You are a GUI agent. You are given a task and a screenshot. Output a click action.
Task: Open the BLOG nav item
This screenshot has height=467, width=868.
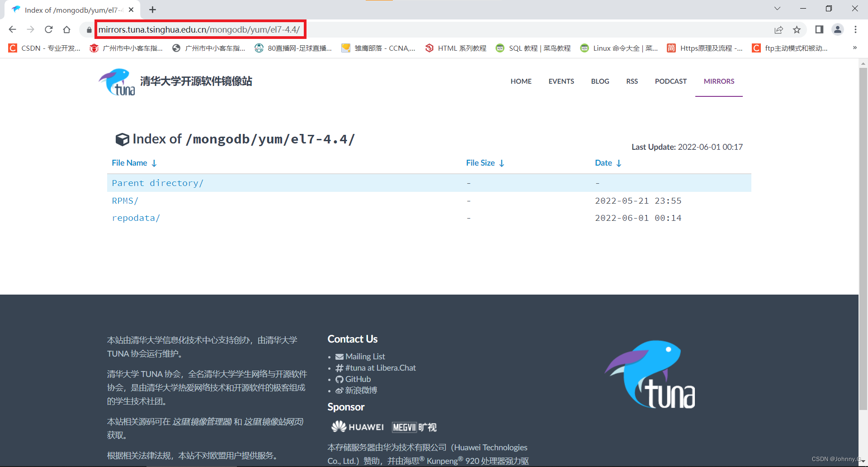[600, 81]
